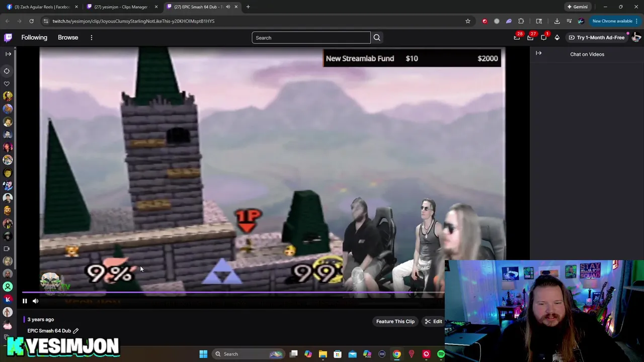Edit clip title with pencil icon
Viewport: 644px width, 362px height.
point(75,331)
